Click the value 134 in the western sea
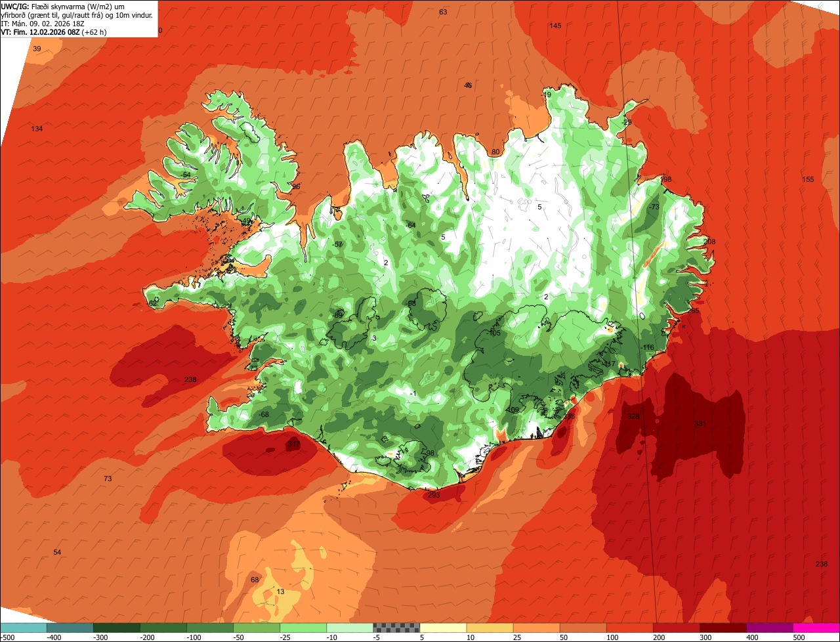 coord(37,129)
